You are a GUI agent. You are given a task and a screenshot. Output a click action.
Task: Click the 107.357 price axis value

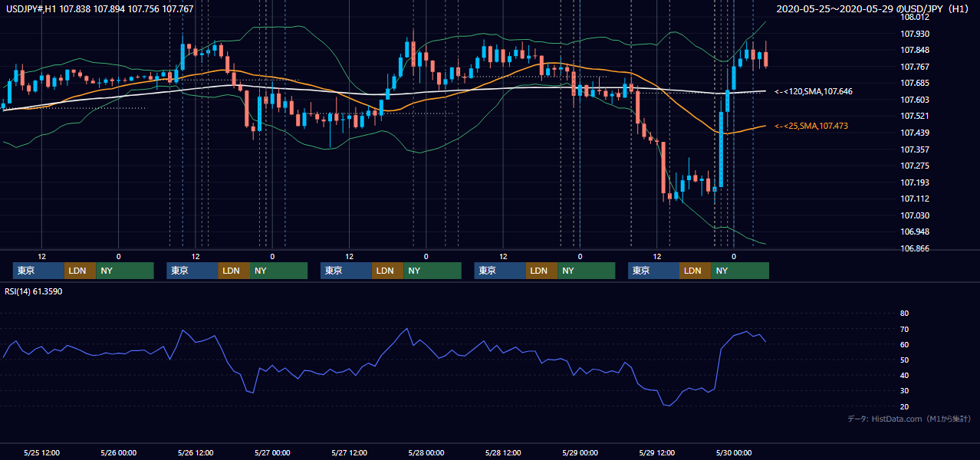[x=914, y=149]
